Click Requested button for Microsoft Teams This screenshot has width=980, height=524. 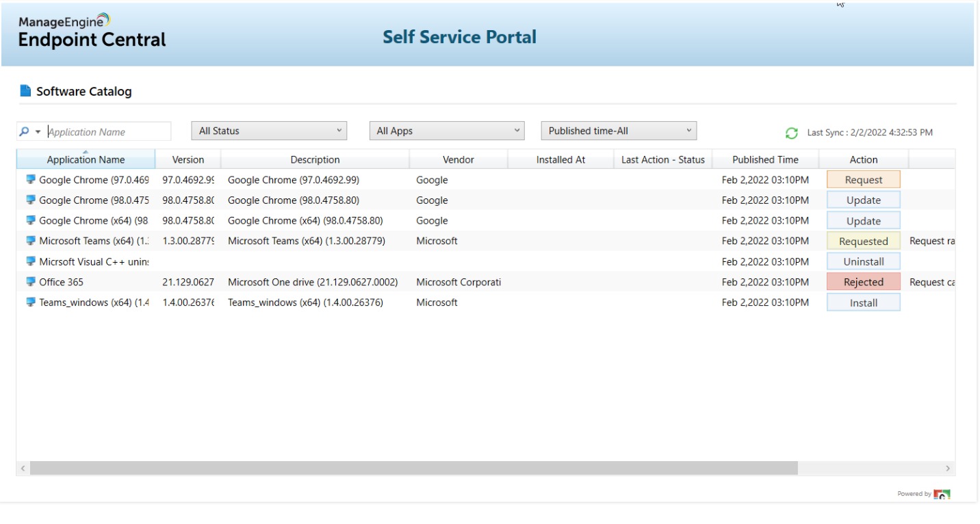pyautogui.click(x=864, y=241)
